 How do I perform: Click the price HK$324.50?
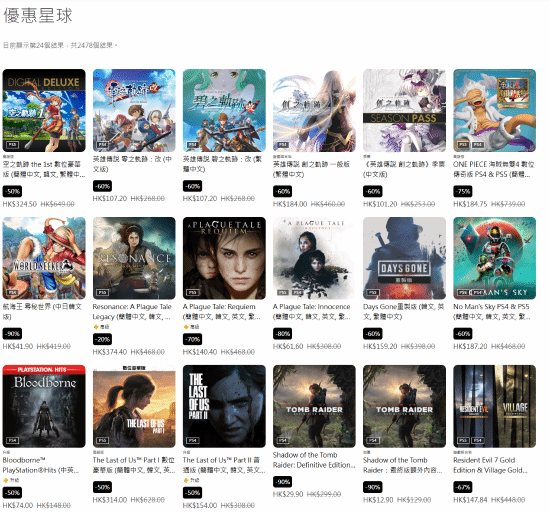20,204
